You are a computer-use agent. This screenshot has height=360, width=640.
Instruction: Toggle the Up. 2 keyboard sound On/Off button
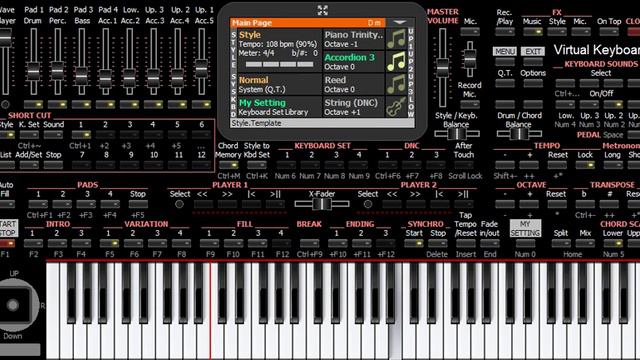[613, 104]
